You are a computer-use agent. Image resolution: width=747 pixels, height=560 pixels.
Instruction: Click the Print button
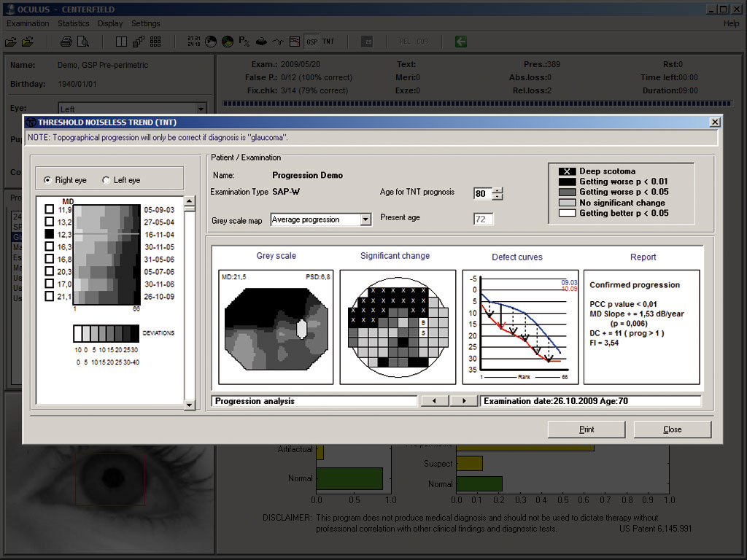[587, 429]
